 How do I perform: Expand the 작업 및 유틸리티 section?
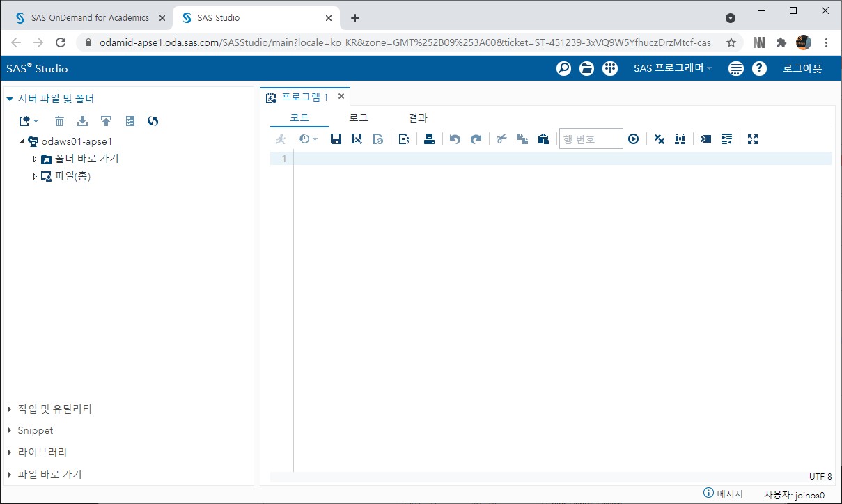[10, 409]
